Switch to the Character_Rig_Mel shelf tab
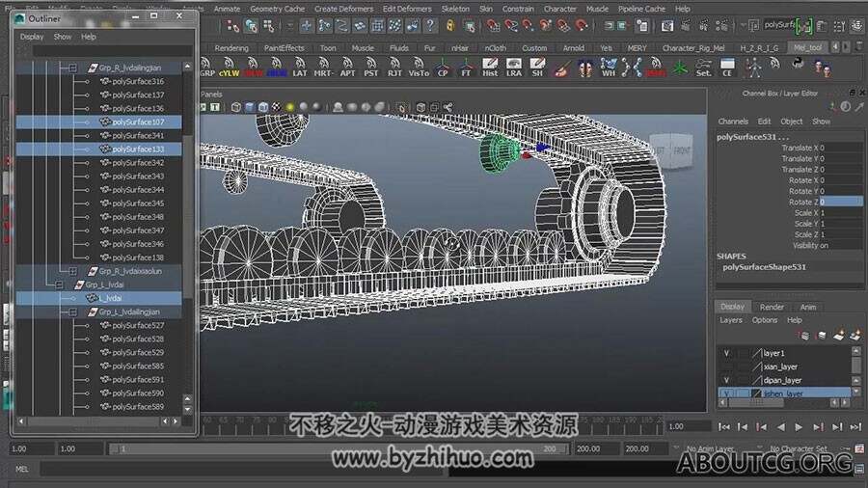The image size is (868, 488). [693, 48]
